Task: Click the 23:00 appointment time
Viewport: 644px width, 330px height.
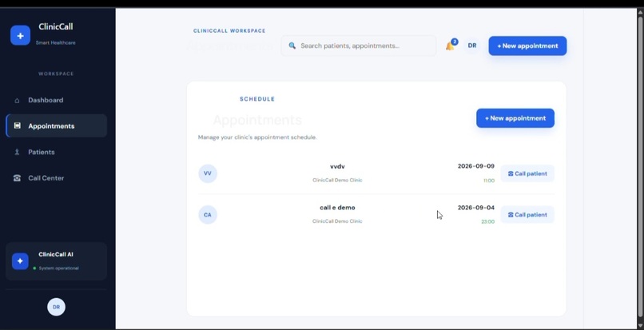Action: click(x=488, y=221)
